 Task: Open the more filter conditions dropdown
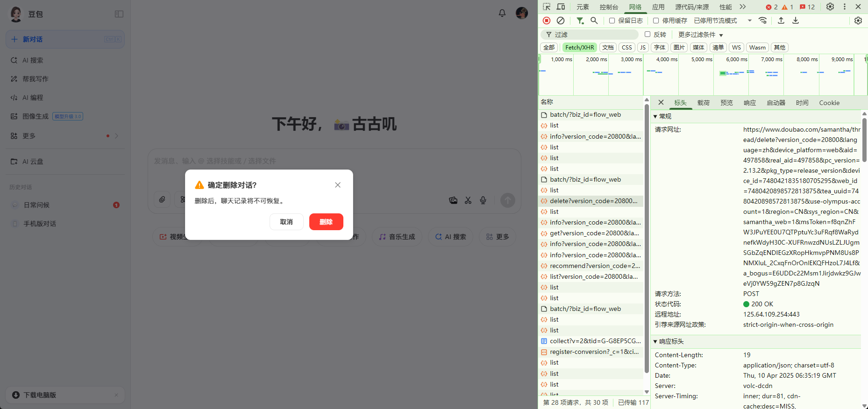701,35
